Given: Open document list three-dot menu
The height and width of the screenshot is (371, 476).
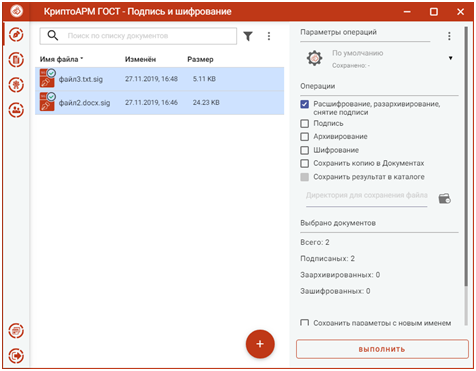Looking at the screenshot, I should (269, 36).
